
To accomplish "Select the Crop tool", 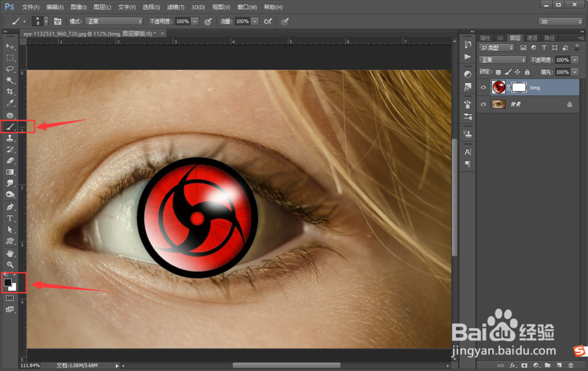I will 10,92.
